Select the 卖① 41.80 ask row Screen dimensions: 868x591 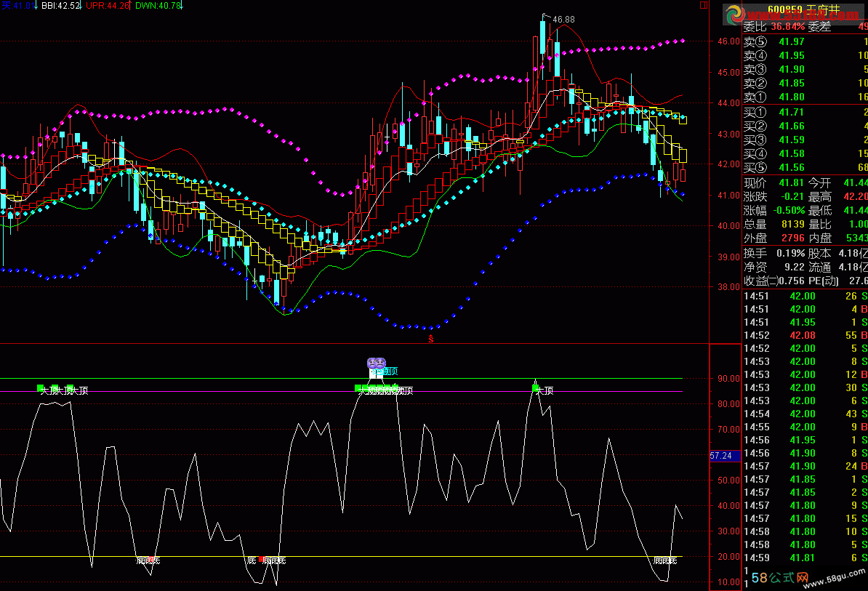[805, 97]
